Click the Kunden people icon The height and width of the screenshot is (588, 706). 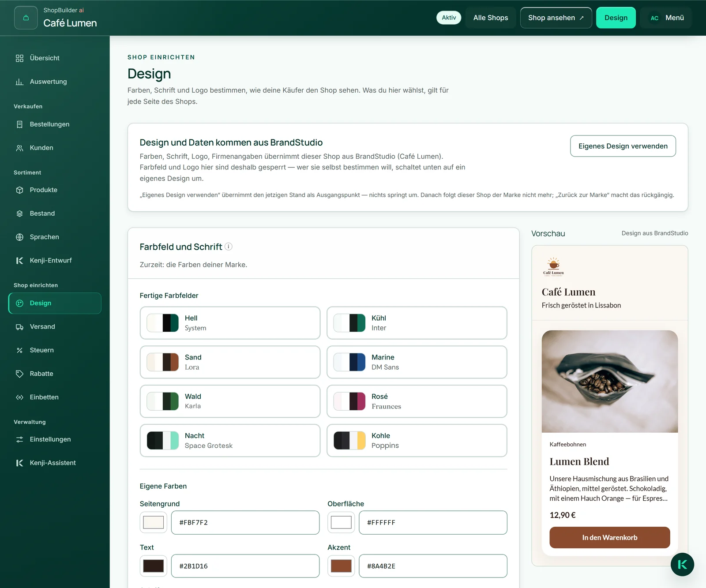(19, 148)
